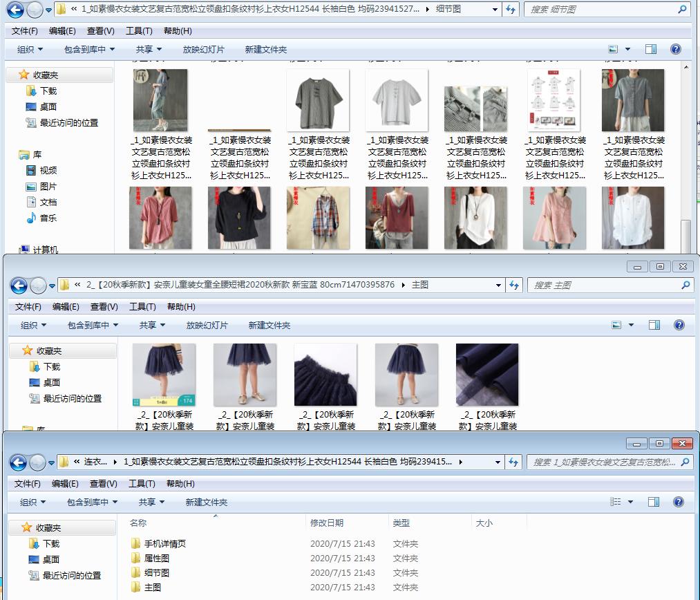Open the 查看 menu in the top window
The height and width of the screenshot is (600, 700).
tap(99, 30)
